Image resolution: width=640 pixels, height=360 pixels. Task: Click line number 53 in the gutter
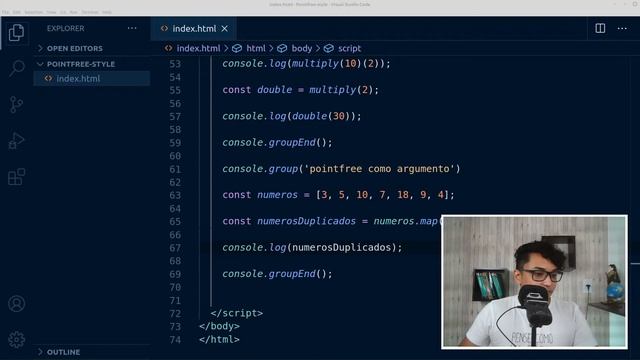point(175,64)
